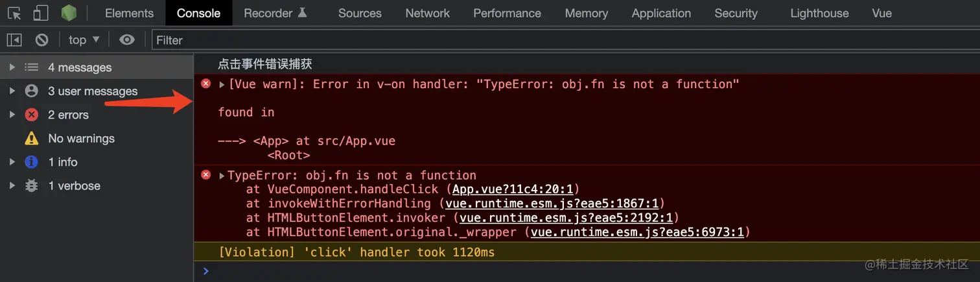Click the verbose bug icon in sidebar
This screenshot has height=282, width=980.
[31, 185]
